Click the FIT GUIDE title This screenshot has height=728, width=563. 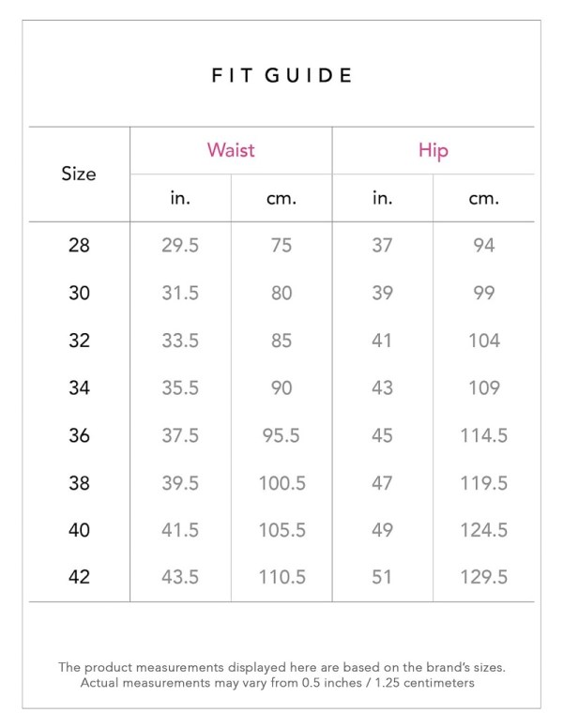[x=281, y=75]
